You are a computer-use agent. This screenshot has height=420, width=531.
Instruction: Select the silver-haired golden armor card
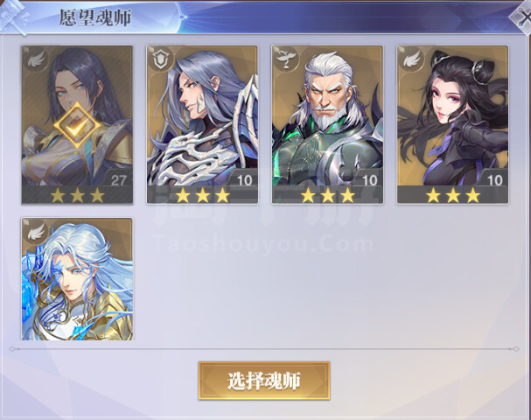pyautogui.click(x=77, y=279)
